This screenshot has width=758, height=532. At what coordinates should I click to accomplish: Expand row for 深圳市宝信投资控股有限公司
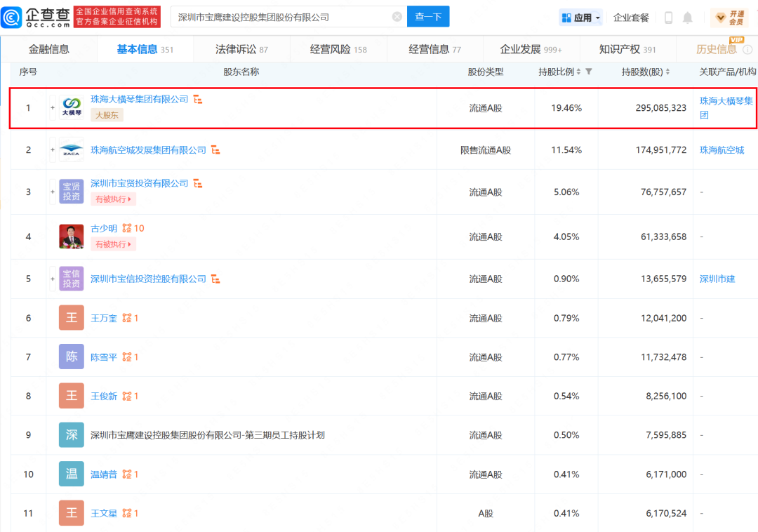(x=52, y=279)
